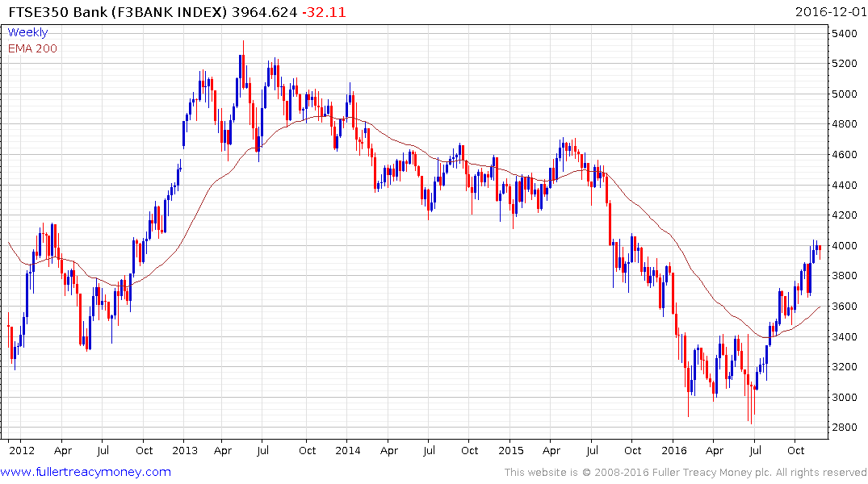The width and height of the screenshot is (868, 484).
Task: Click the 4800 price axis label
Action: coord(845,124)
